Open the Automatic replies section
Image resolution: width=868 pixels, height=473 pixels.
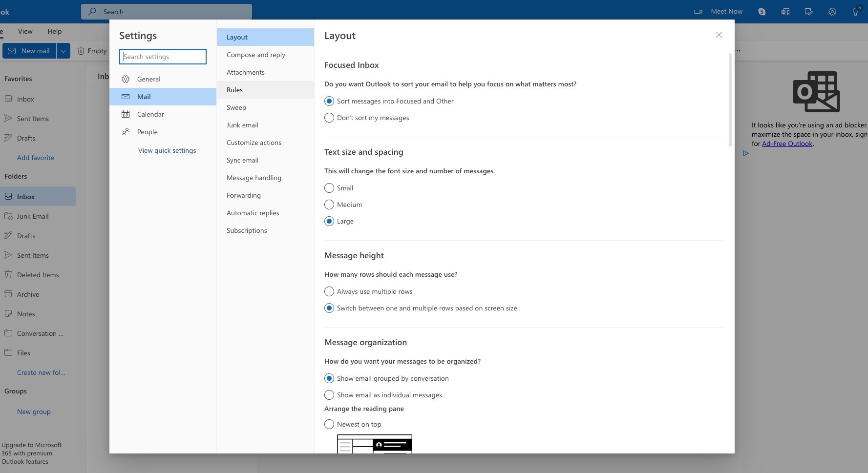(x=253, y=213)
